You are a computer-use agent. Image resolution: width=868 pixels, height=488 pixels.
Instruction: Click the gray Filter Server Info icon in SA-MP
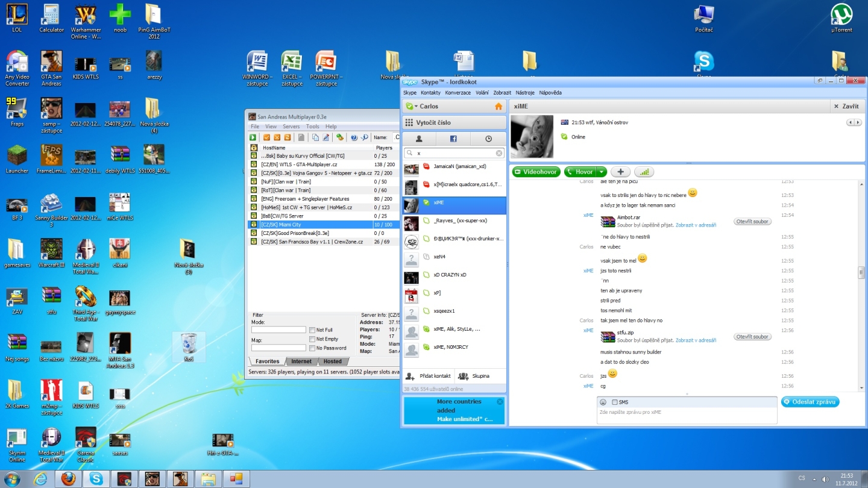click(x=301, y=137)
